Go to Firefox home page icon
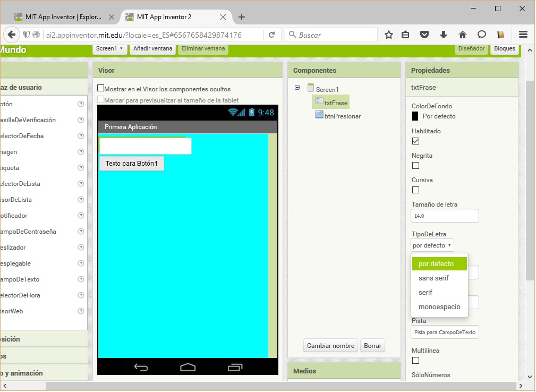The image size is (536, 392). [462, 35]
